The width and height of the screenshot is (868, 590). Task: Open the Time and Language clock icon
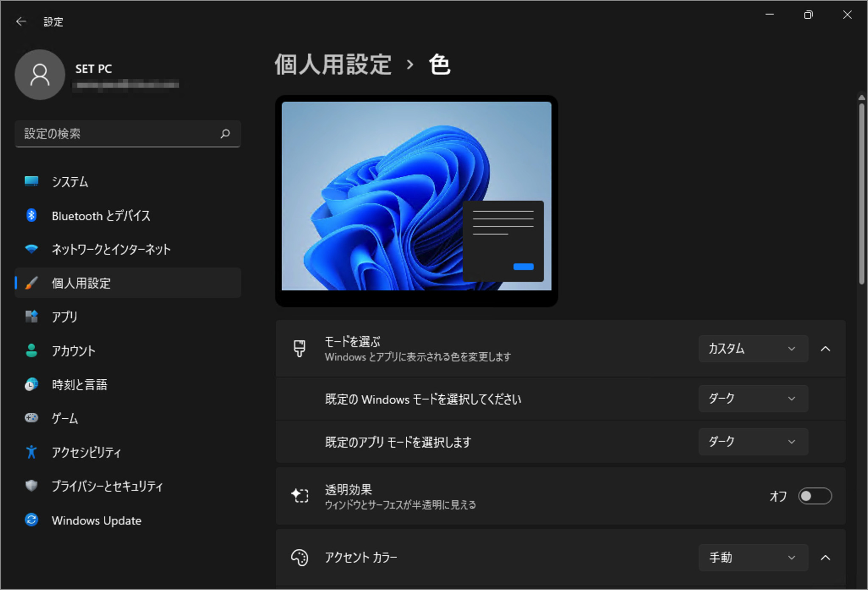pos(31,385)
